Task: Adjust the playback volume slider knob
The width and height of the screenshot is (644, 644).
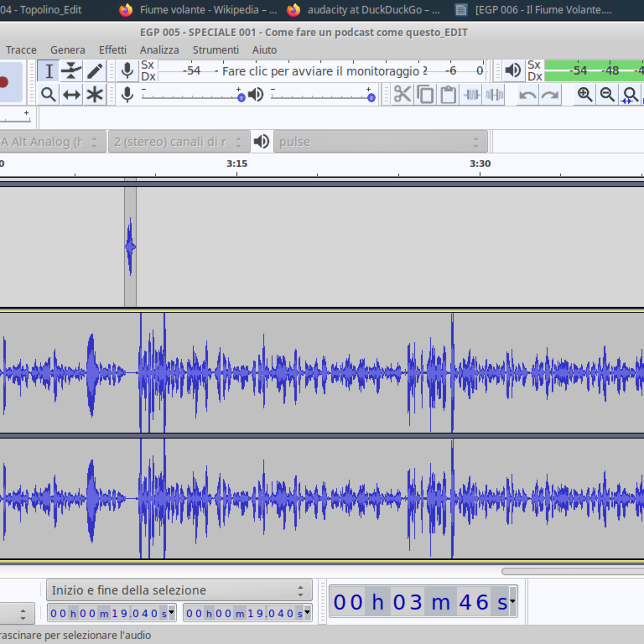Action: tap(371, 98)
